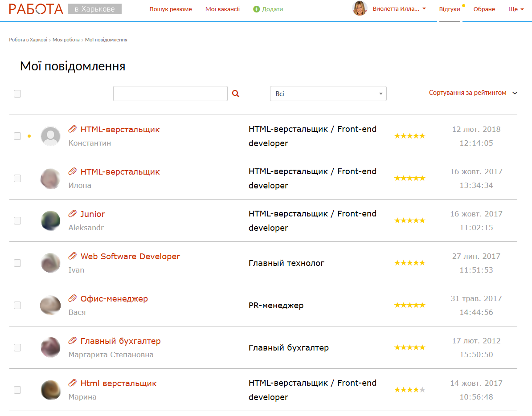Open the Web Software Developer resume link
Image resolution: width=532 pixels, height=416 pixels.
[x=130, y=257]
